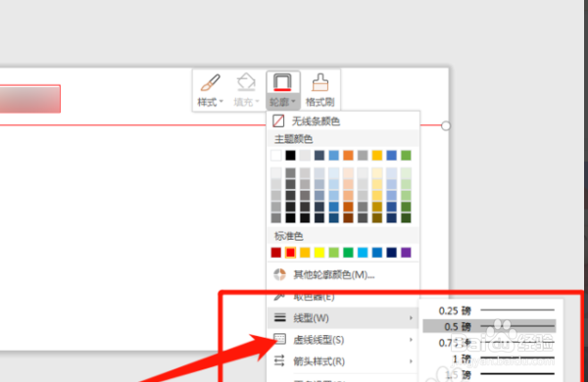Expand the 箭头样式(R) submenu arrow
588x382 pixels.
click(411, 361)
